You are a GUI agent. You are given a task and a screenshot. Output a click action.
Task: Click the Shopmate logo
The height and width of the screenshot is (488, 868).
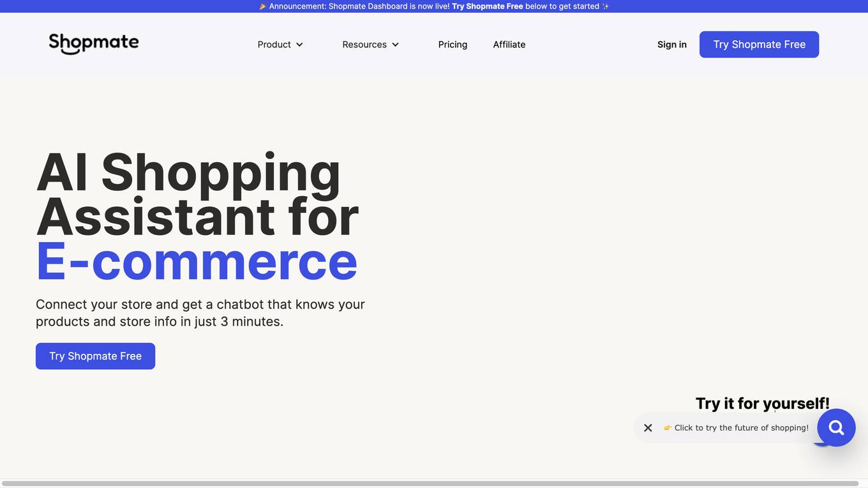tap(94, 43)
